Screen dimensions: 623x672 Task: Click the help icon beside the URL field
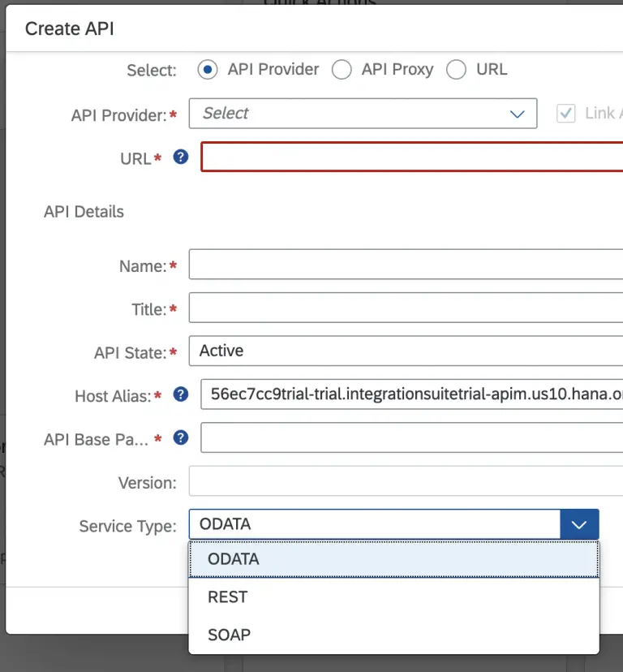[179, 158]
